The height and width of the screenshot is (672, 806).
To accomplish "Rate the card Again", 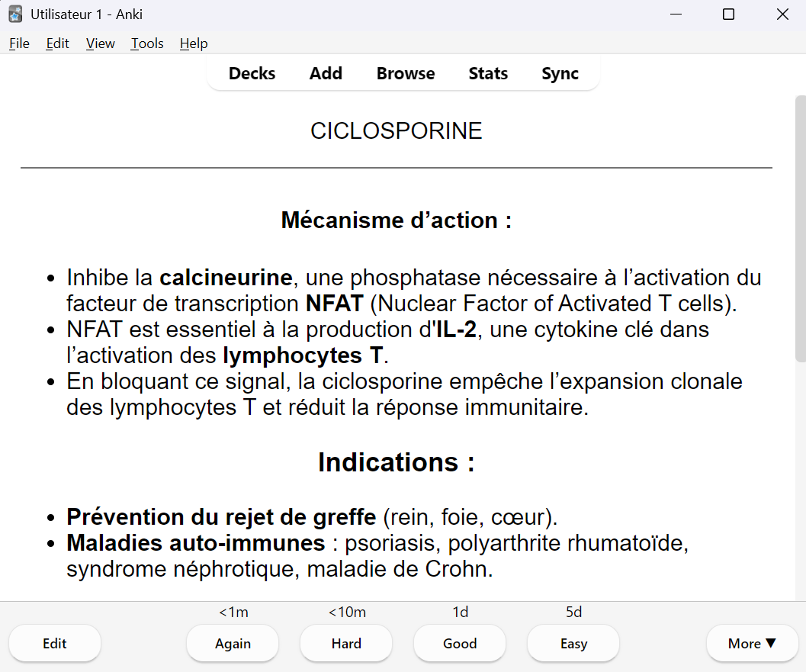I will (x=233, y=644).
